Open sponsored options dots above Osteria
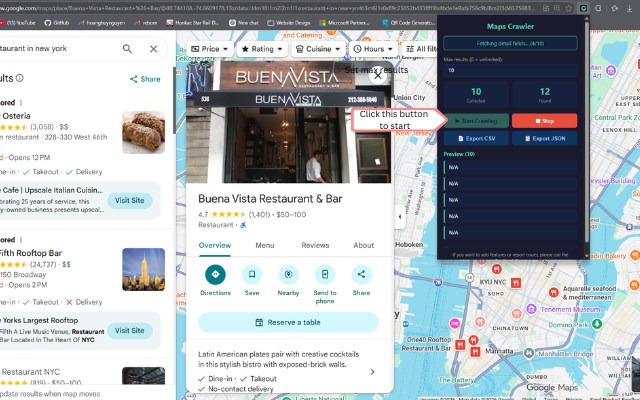This screenshot has height=400, width=640. click(x=21, y=103)
